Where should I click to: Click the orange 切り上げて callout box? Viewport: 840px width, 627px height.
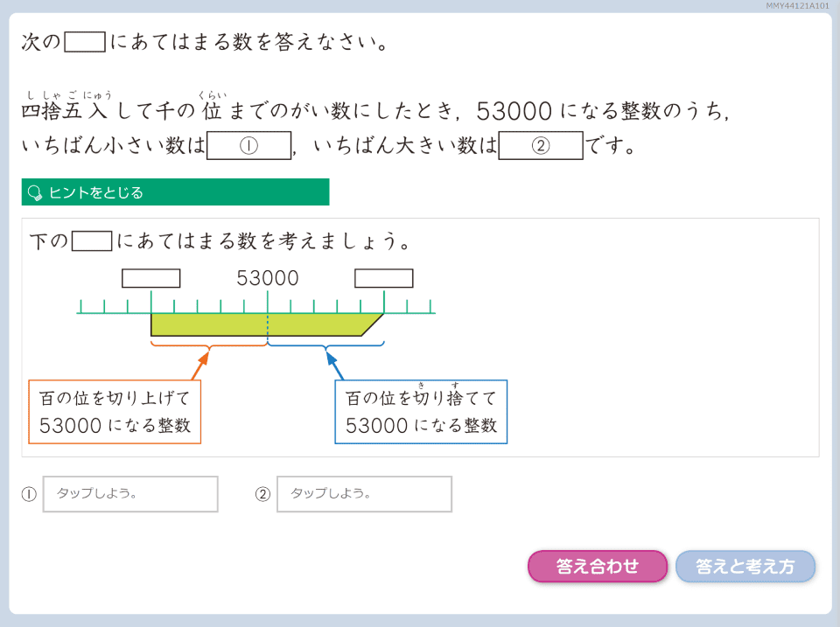(115, 412)
